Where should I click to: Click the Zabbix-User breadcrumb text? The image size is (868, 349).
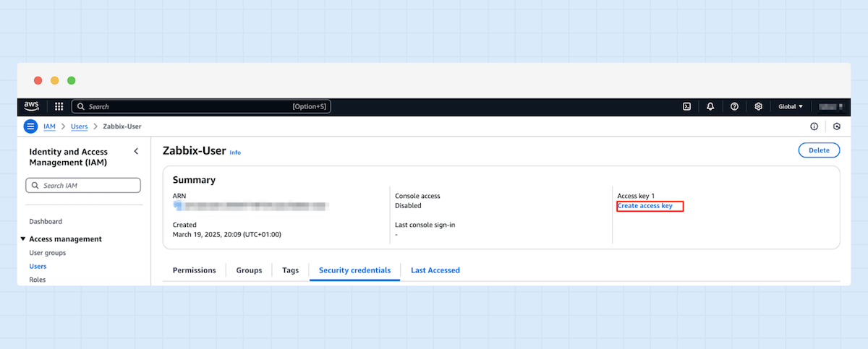pos(122,126)
